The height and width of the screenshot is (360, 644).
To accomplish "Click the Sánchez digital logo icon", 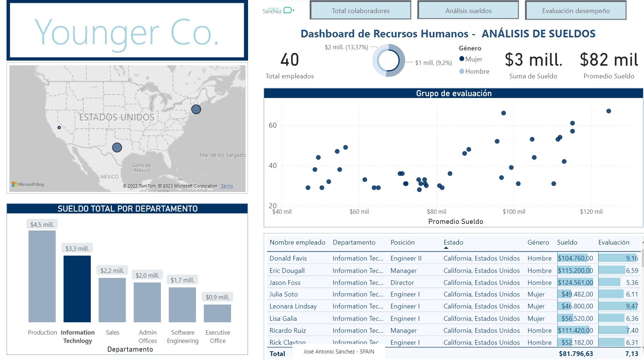I will 278,11.
